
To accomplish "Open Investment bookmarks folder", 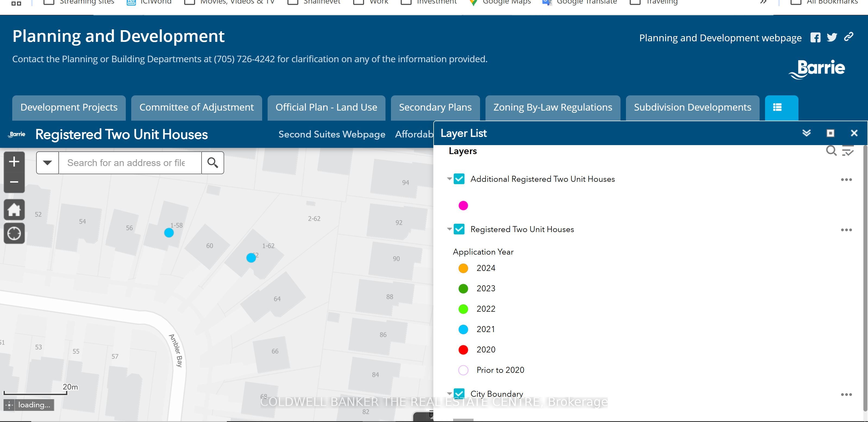I will (429, 2).
